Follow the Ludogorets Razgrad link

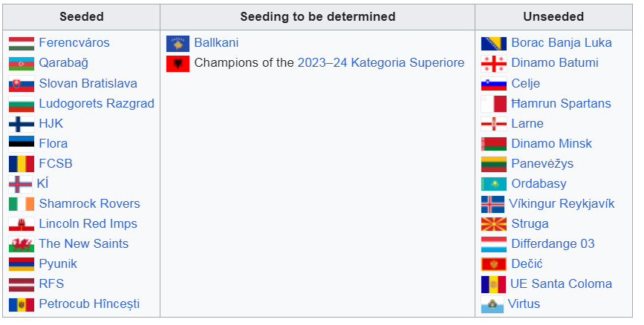(97, 103)
